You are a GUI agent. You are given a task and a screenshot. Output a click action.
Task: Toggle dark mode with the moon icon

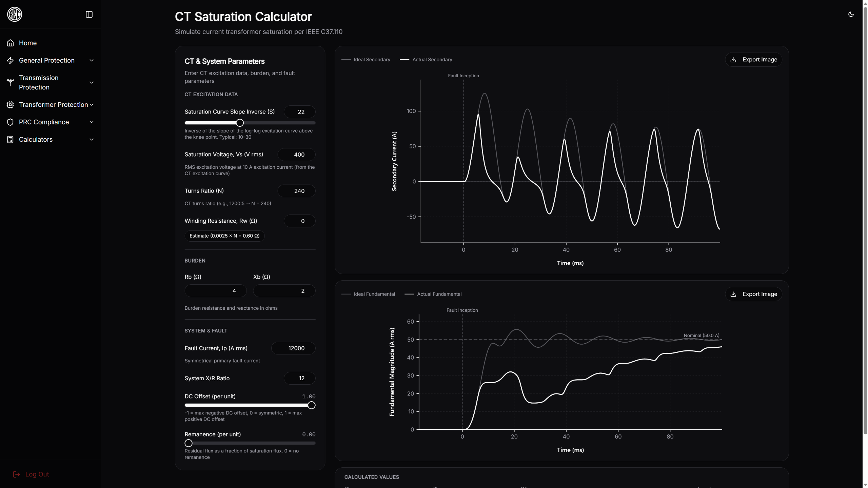851,14
